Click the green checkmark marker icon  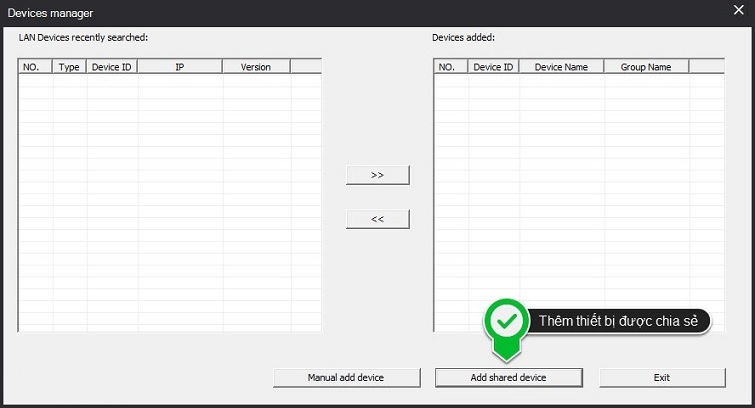(507, 321)
